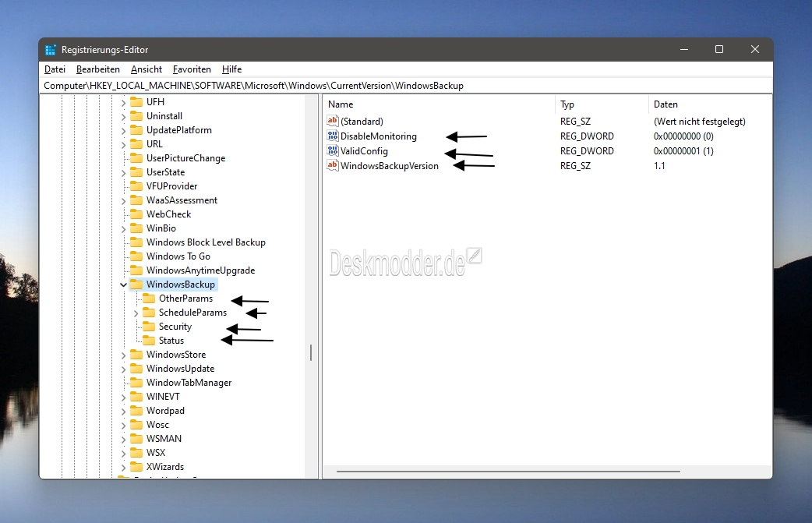Click the WindowsAnytimeUpgrade folder icon
This screenshot has width=812, height=523.
[136, 270]
